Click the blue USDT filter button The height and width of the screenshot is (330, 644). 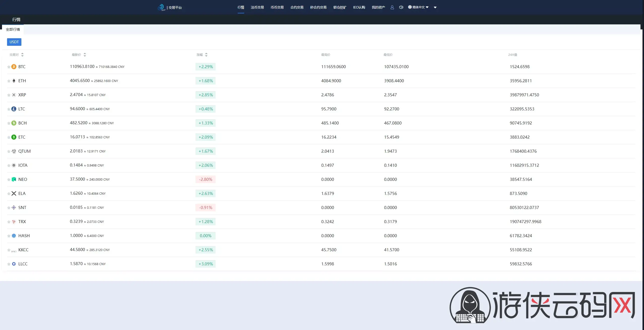pos(14,42)
